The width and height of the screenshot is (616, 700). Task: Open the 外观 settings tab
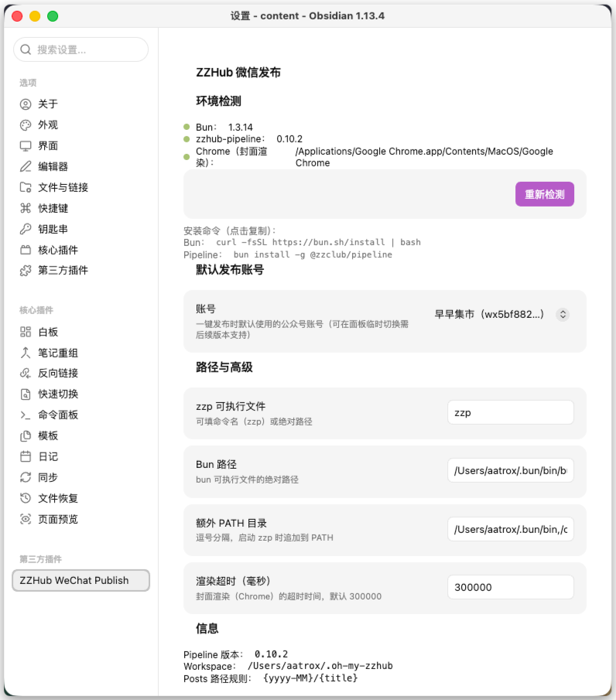pos(80,125)
